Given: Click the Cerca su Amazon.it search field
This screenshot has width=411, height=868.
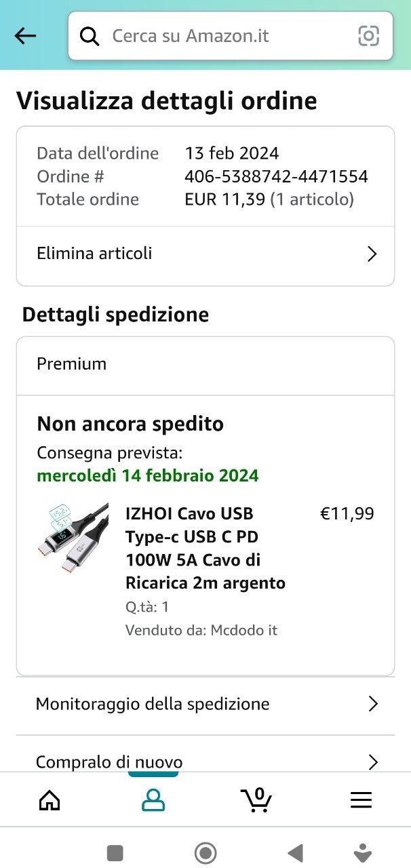Looking at the screenshot, I should click(x=224, y=36).
